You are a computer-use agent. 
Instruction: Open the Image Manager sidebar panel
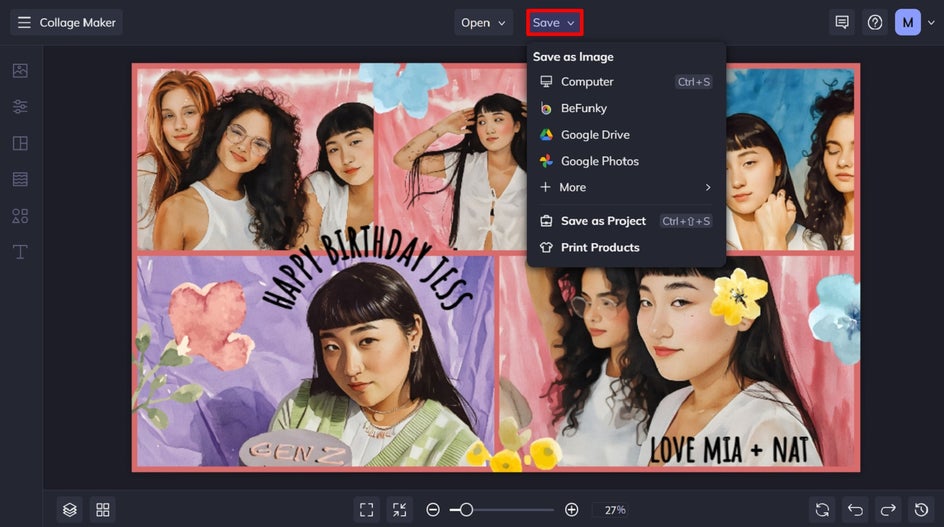click(x=20, y=70)
